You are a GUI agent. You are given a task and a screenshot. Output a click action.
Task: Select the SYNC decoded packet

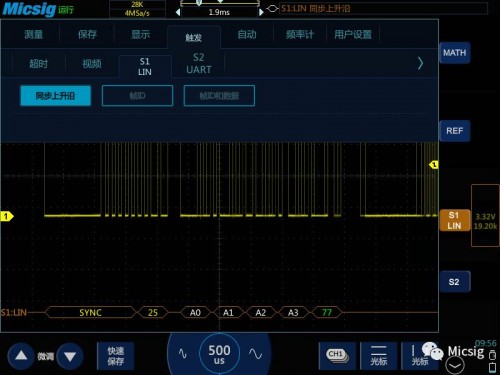pyautogui.click(x=90, y=312)
